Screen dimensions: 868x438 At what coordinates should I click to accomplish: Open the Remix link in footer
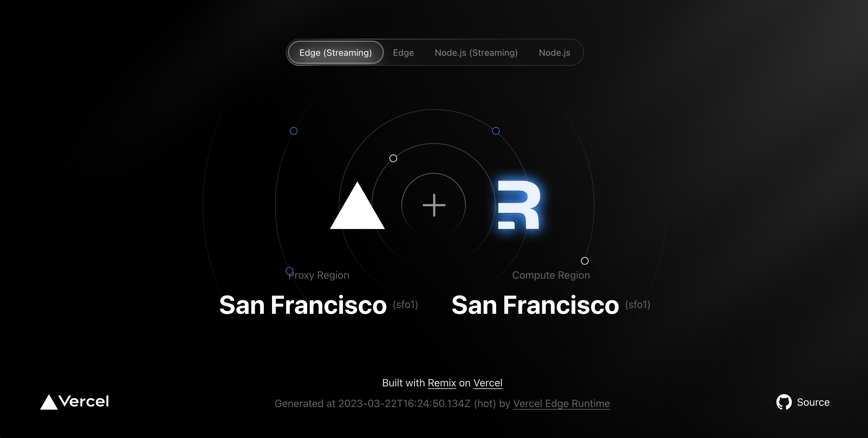pos(442,383)
